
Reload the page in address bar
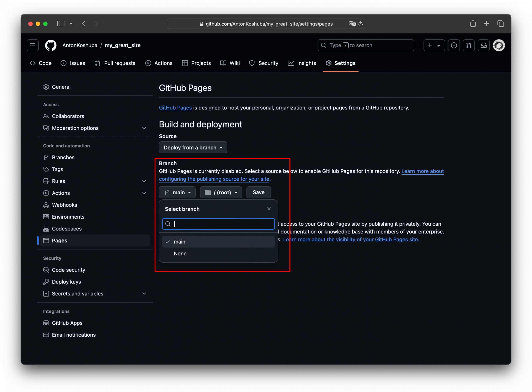pyautogui.click(x=361, y=24)
